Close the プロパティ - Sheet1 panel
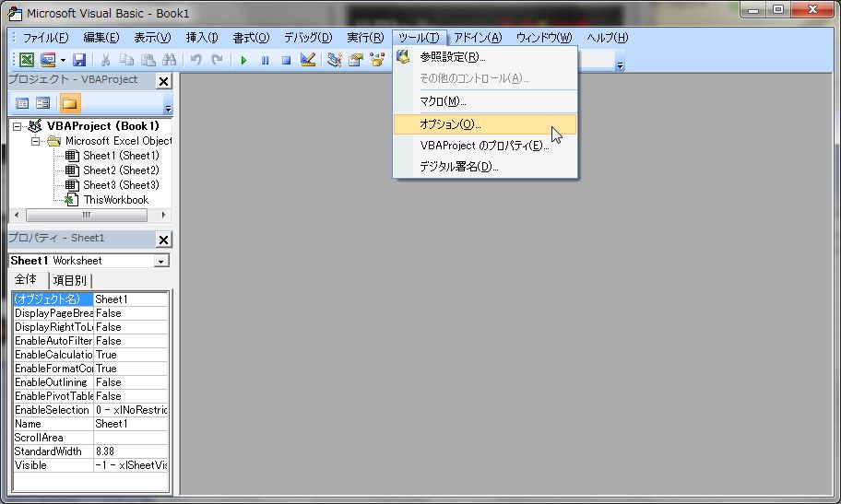 click(x=163, y=240)
